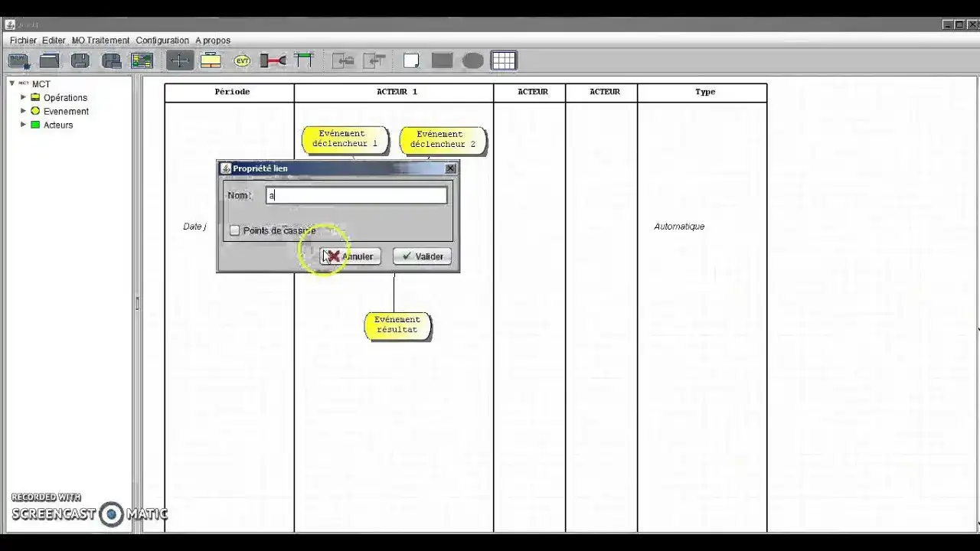This screenshot has height=551, width=980.
Task: Cancel the dialog with the Annuler button
Action: [x=351, y=256]
